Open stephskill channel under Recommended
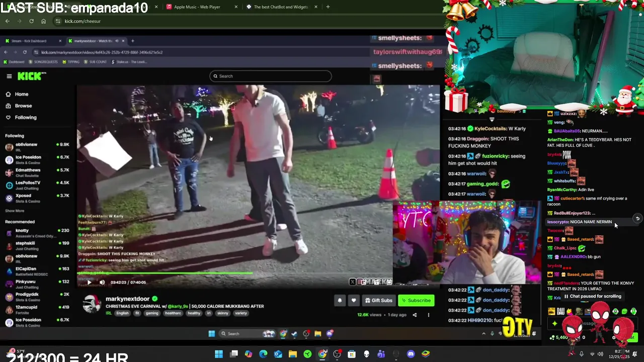The width and height of the screenshot is (644, 362). point(37,245)
